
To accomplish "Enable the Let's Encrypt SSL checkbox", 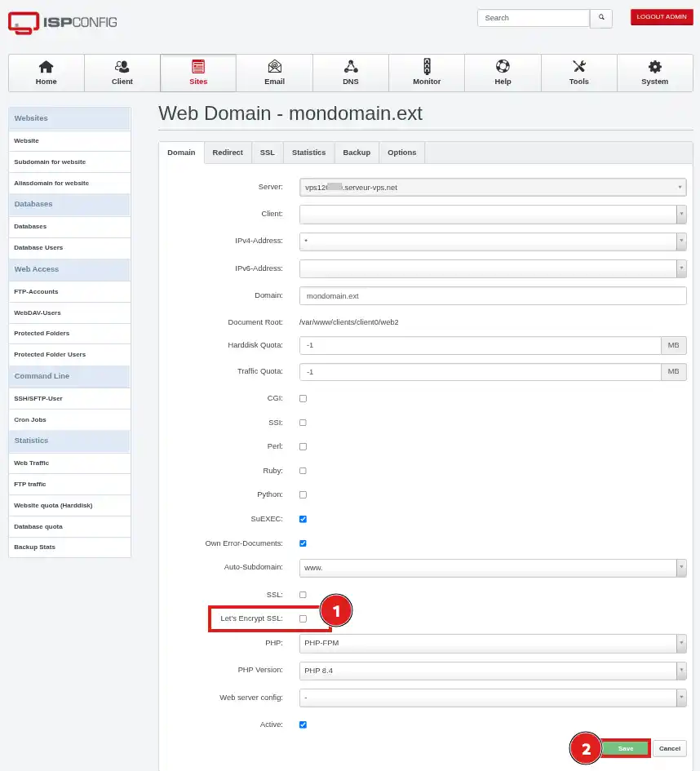I will (303, 618).
